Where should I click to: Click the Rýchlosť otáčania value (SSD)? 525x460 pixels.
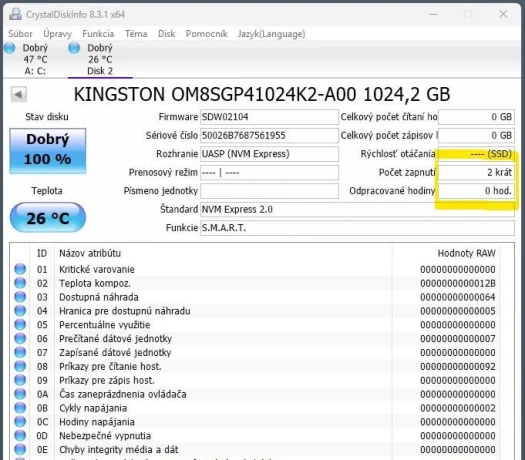(x=476, y=154)
